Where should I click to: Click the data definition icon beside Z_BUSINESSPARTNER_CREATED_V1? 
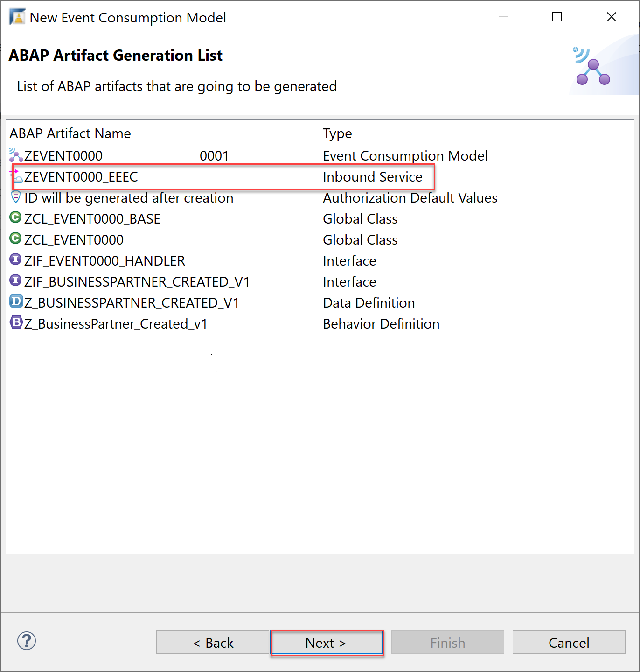click(16, 302)
